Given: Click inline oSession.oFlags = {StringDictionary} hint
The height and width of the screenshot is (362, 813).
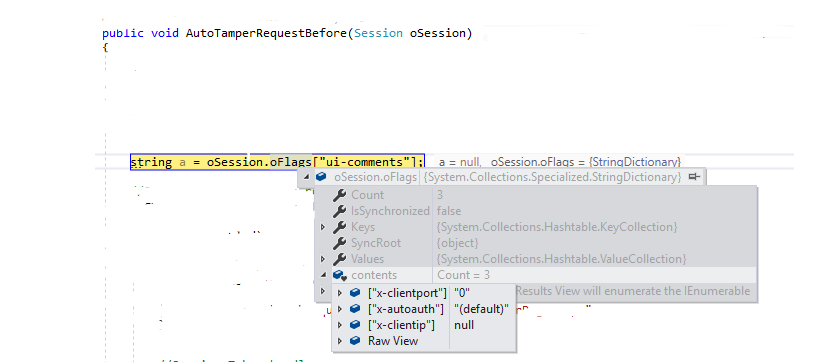Looking at the screenshot, I should coord(586,162).
